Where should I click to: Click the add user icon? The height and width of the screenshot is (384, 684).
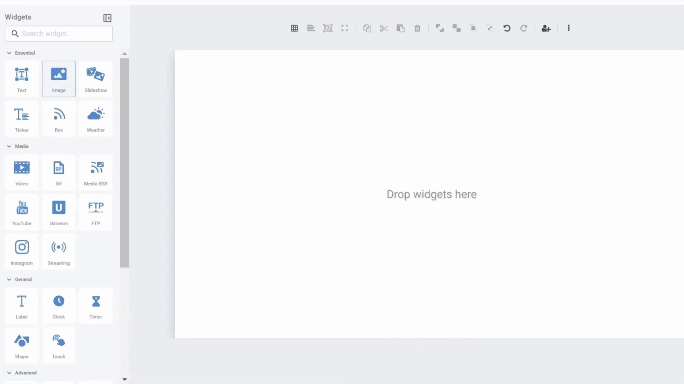click(546, 28)
